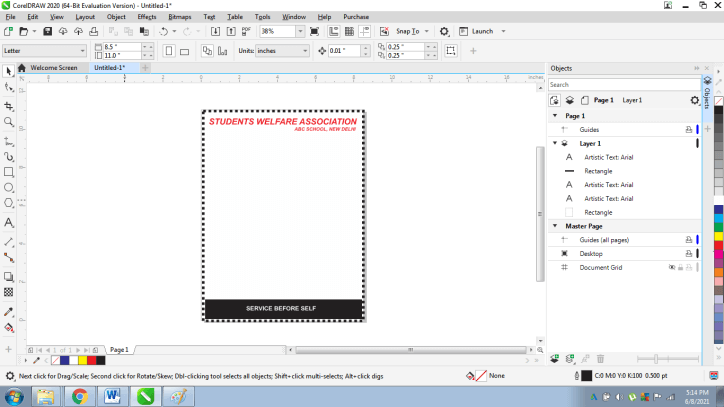
Task: Click the Print icon in the toolbar
Action: [x=94, y=31]
